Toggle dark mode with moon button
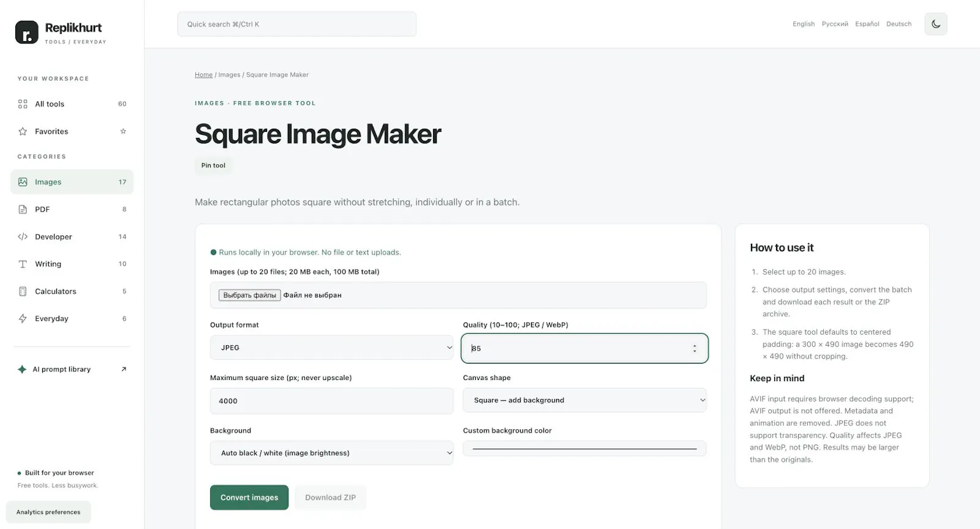Screen dimensions: 980x529 click(x=936, y=24)
